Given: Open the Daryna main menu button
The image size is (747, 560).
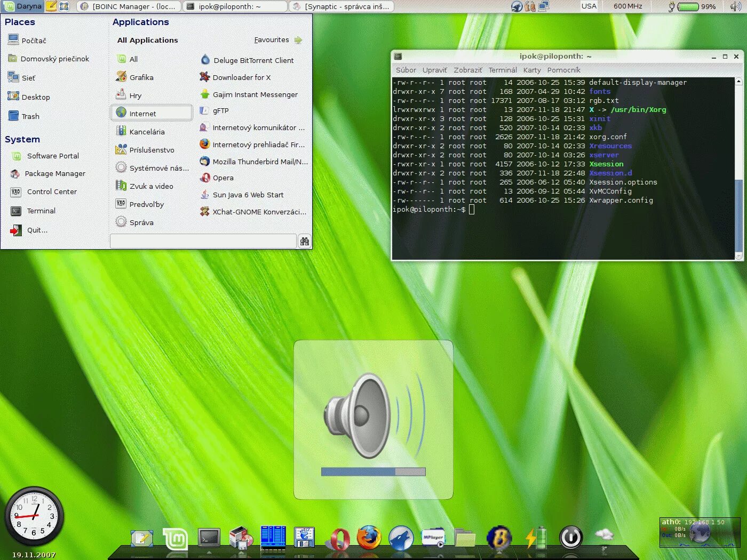Looking at the screenshot, I should coord(23,6).
